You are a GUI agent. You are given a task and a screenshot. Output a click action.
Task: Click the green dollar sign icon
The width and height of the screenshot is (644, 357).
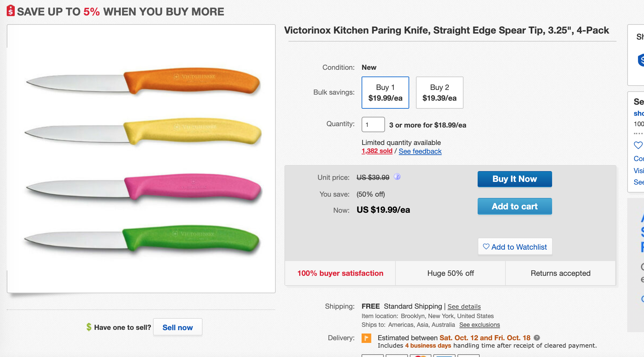pyautogui.click(x=89, y=327)
